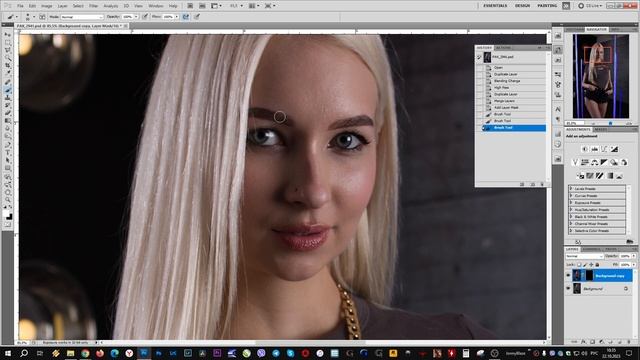640x360 pixels.
Task: Add a Gradient Map adjustment icon
Action: [609, 176]
